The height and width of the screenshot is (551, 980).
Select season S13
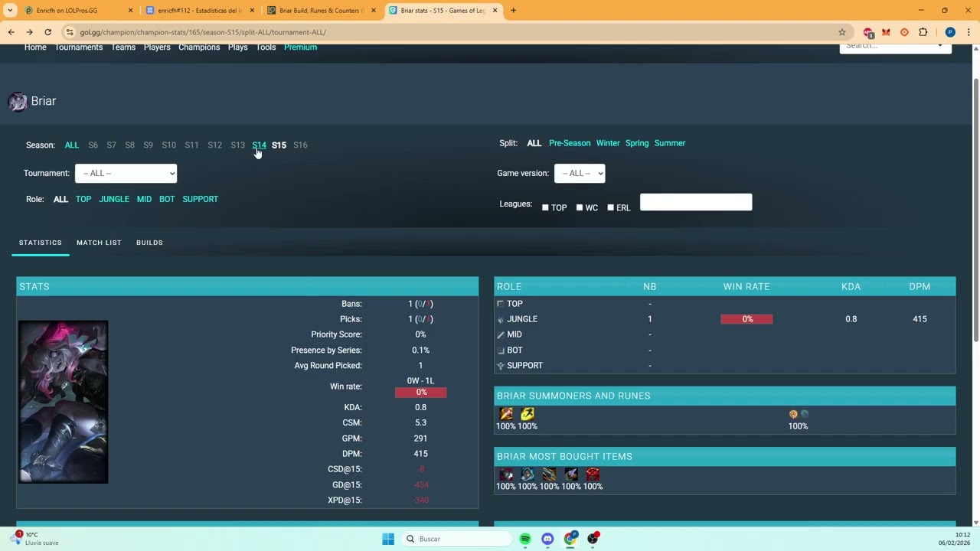238,145
